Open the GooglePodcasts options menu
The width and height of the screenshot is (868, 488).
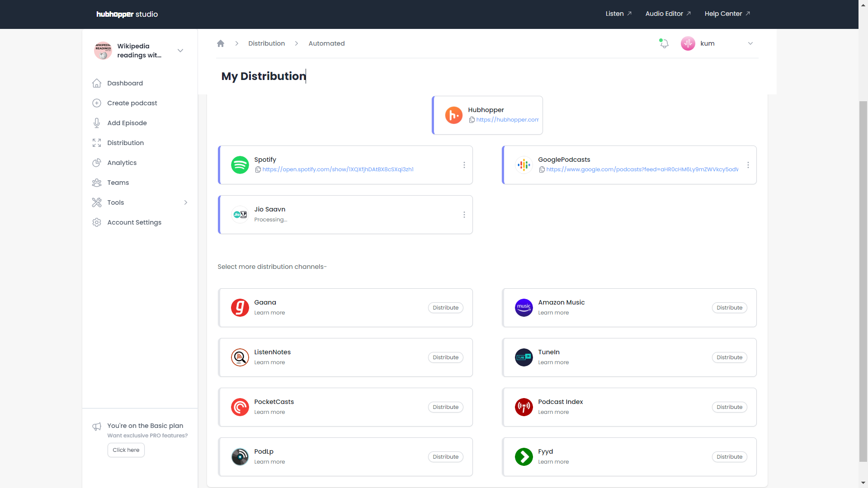[748, 165]
